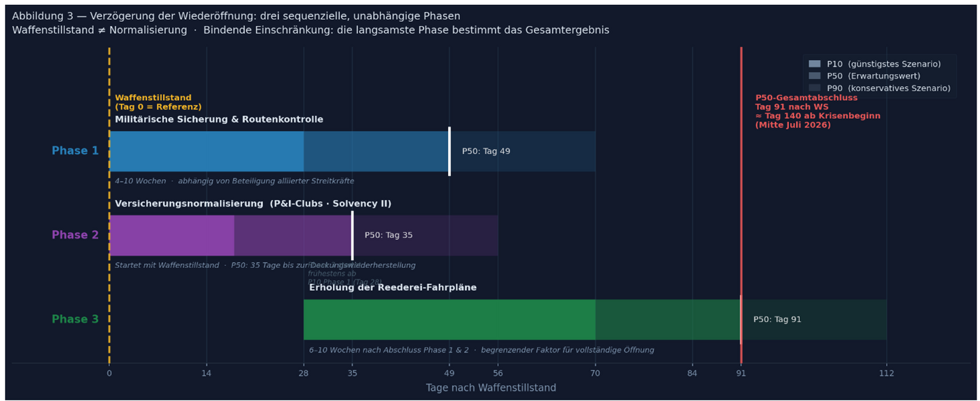Click the bright blue Phase 1 bar segment

click(206, 151)
